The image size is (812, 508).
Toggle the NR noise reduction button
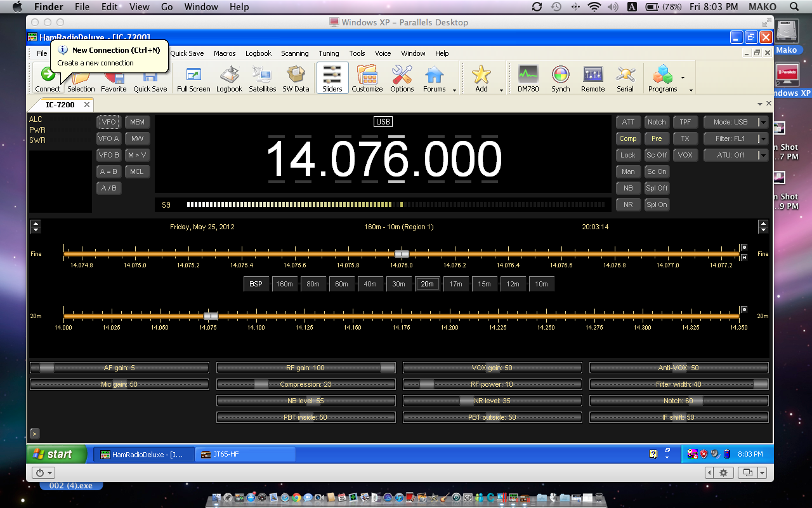tap(628, 204)
